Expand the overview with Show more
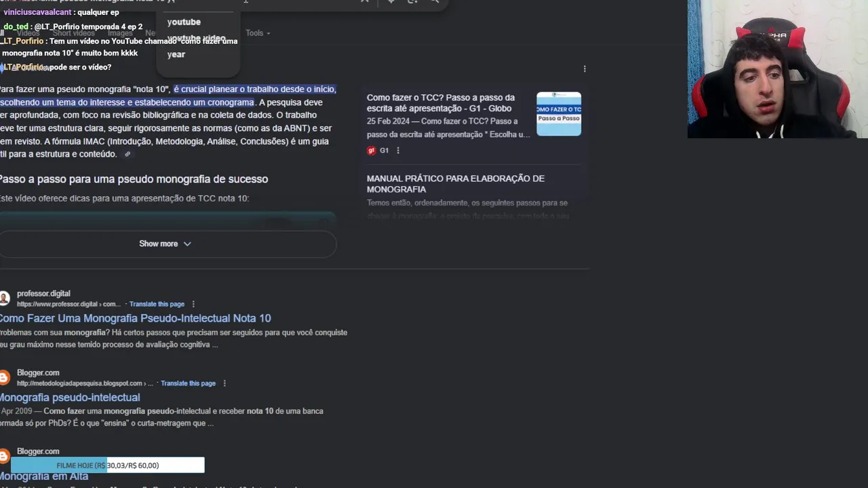The height and width of the screenshot is (488, 868). click(x=165, y=244)
